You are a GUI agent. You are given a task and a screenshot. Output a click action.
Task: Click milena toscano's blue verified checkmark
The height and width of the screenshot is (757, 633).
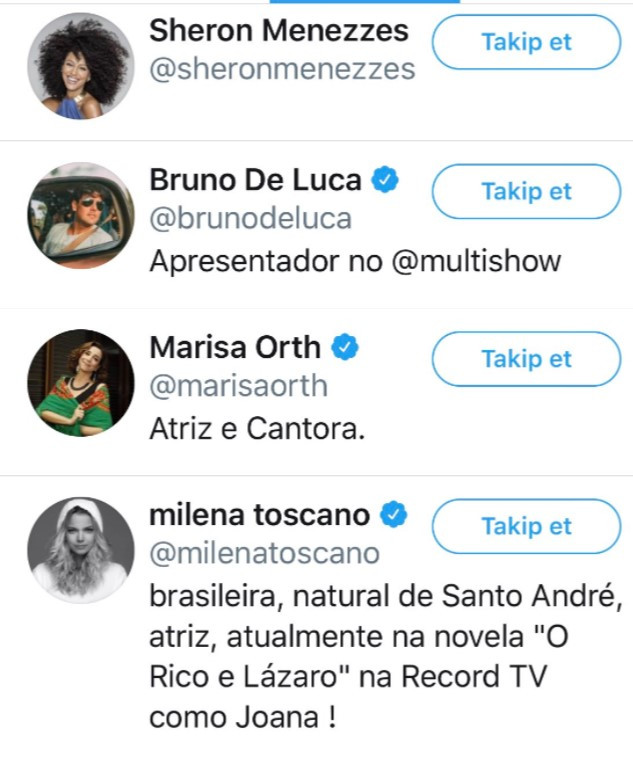tap(396, 515)
